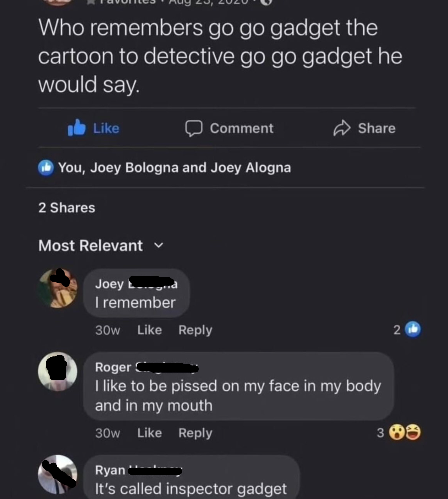
Task: Like Joey's "I remember" comment
Action: [x=149, y=330]
